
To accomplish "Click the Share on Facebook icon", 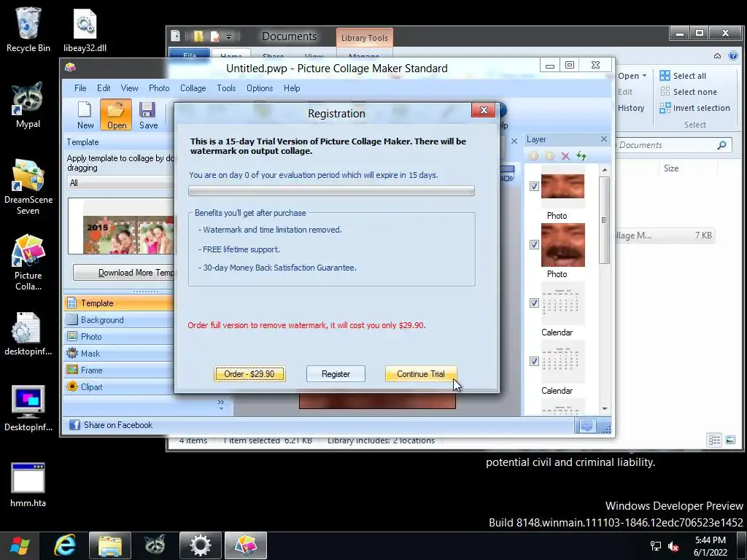I will pyautogui.click(x=75, y=425).
